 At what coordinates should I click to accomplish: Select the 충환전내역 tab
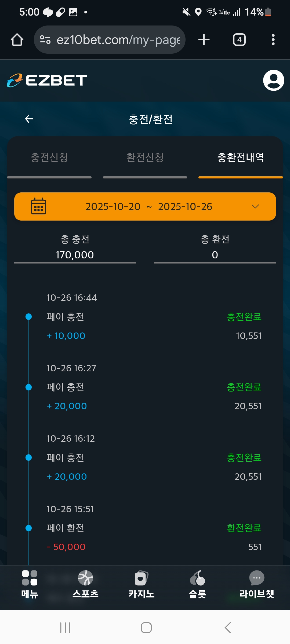click(x=240, y=158)
